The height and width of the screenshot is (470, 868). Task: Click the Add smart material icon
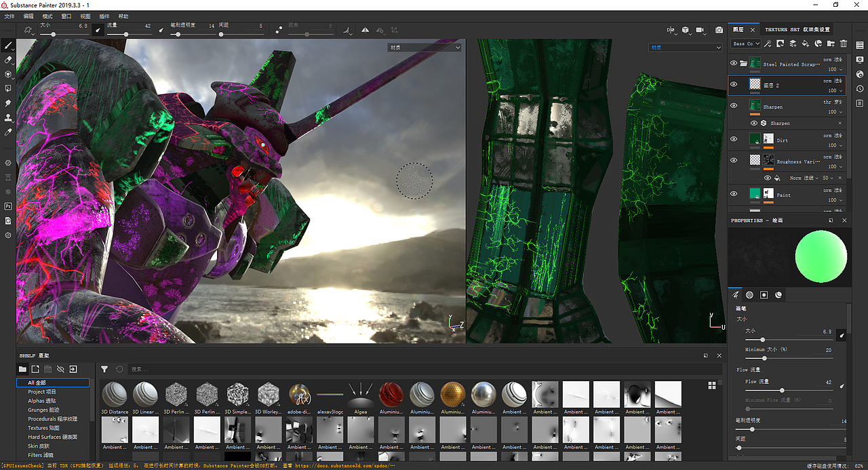pos(818,43)
